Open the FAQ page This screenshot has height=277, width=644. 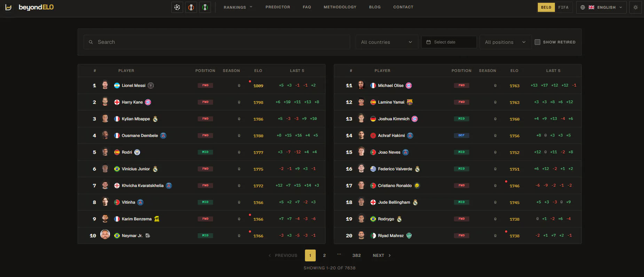[307, 7]
